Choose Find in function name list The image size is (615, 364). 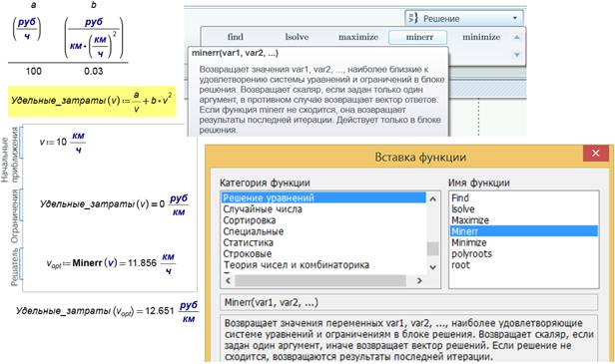point(460,197)
